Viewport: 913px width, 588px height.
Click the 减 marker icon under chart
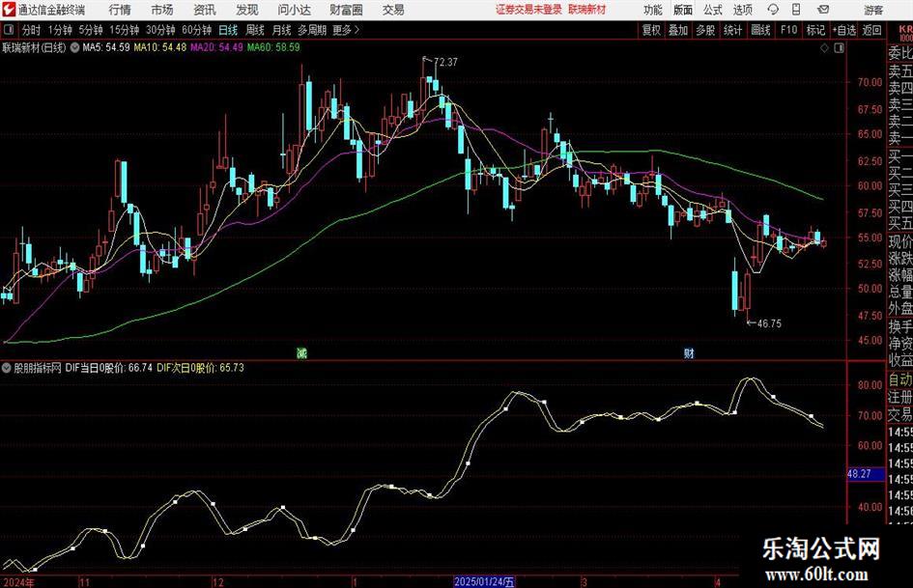pos(301,352)
